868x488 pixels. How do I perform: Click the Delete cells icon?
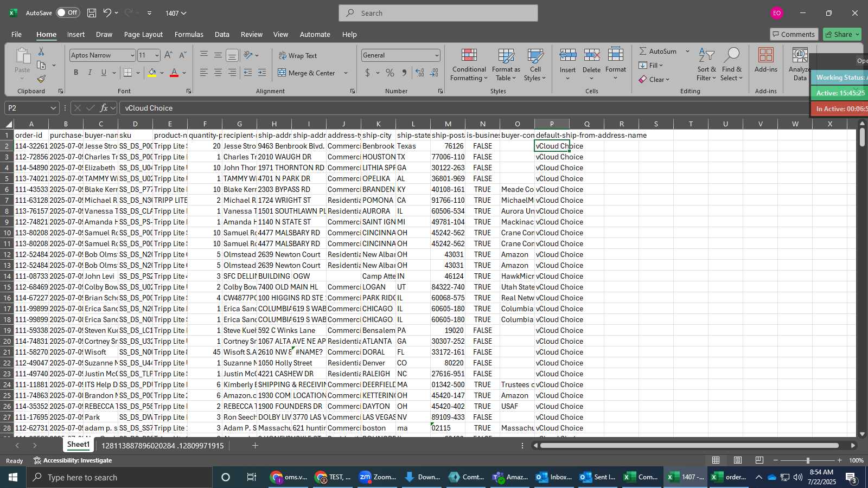(x=591, y=55)
